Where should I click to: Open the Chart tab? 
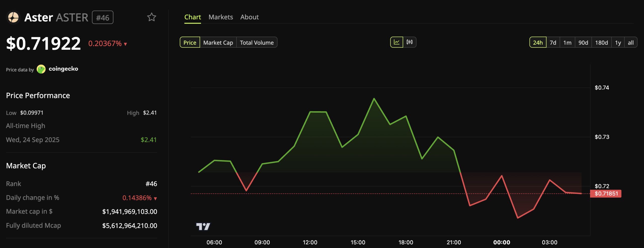192,17
